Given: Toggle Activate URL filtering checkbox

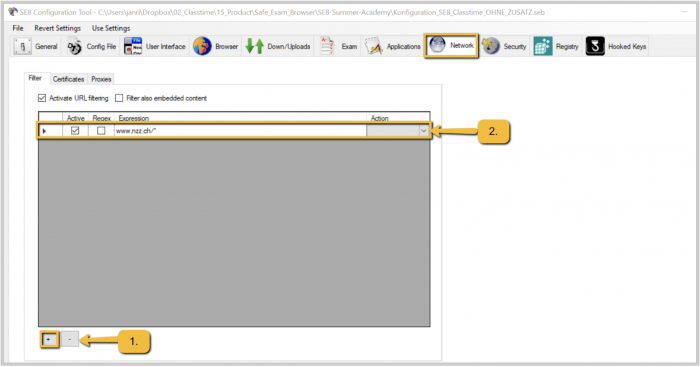Looking at the screenshot, I should tap(42, 98).
